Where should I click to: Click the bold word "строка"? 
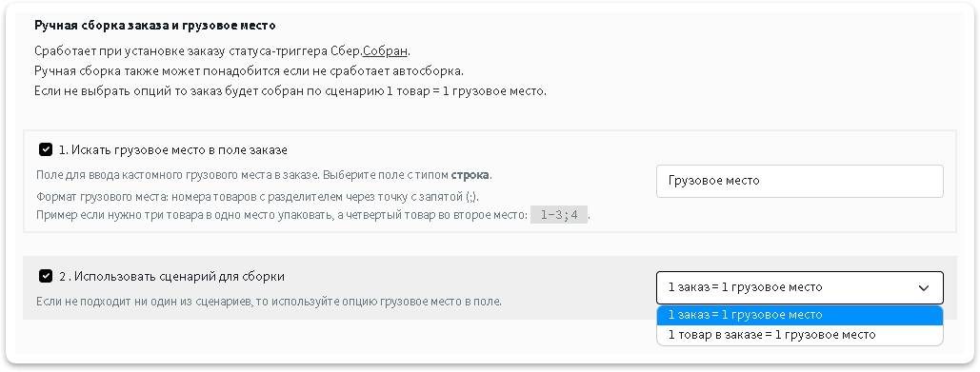(x=470, y=175)
